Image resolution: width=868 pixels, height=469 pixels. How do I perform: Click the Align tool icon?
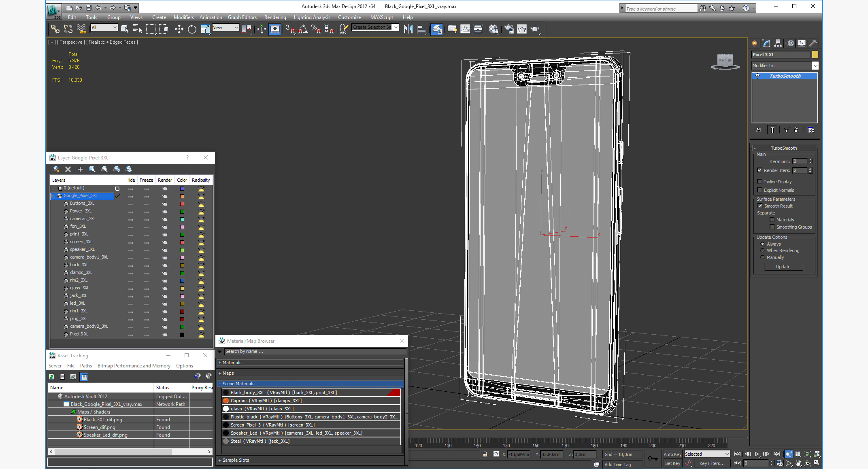(421, 29)
